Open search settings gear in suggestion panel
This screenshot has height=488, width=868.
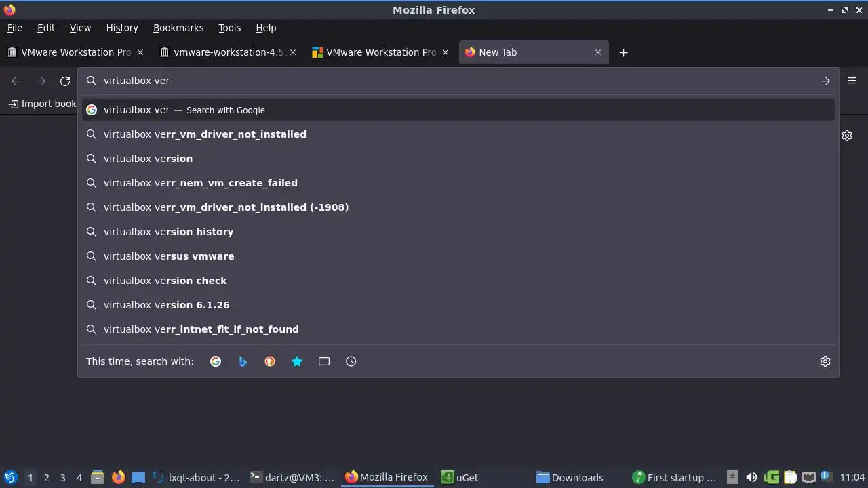point(825,361)
